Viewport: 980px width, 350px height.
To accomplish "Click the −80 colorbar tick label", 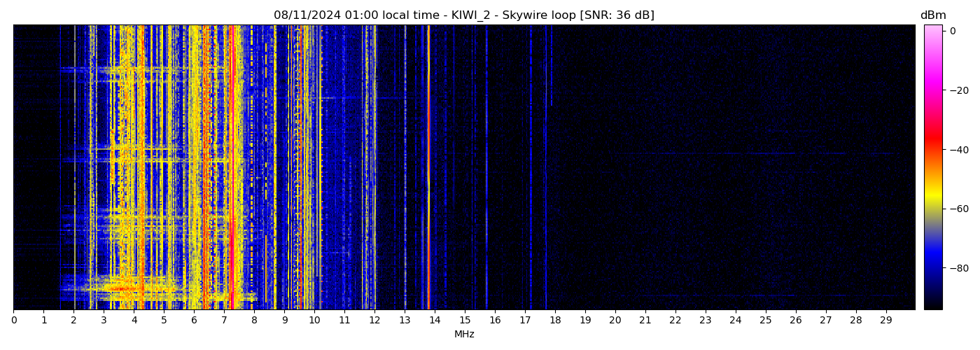I will click(x=956, y=267).
